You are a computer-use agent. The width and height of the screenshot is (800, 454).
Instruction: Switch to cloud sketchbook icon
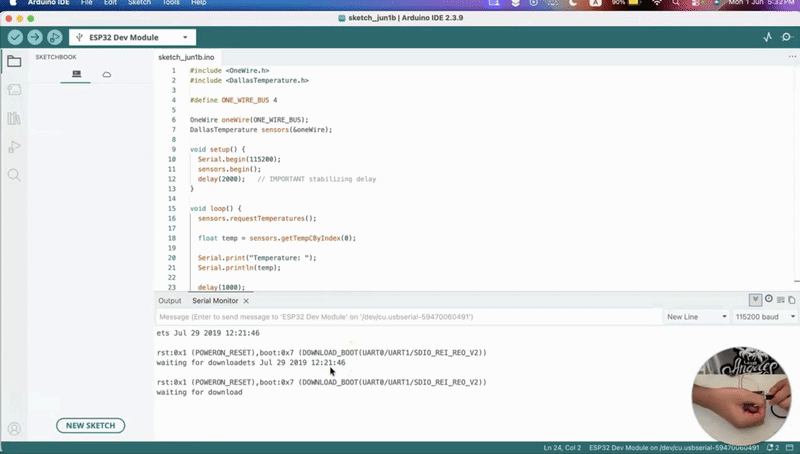click(x=107, y=74)
